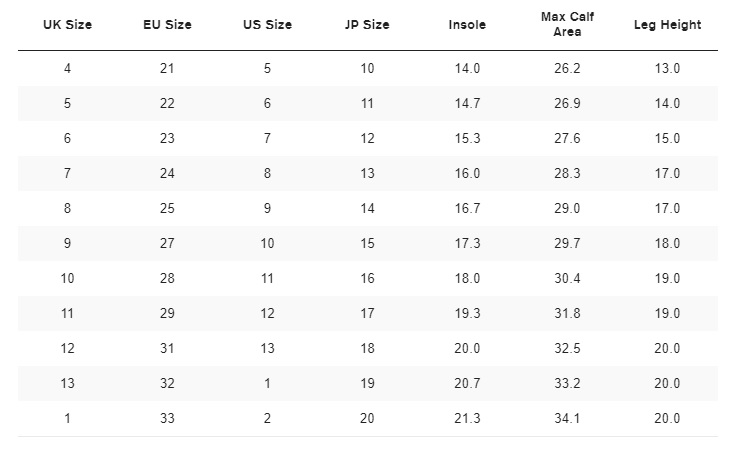Click the max calf value 34.1
739x457 pixels.
(x=567, y=418)
